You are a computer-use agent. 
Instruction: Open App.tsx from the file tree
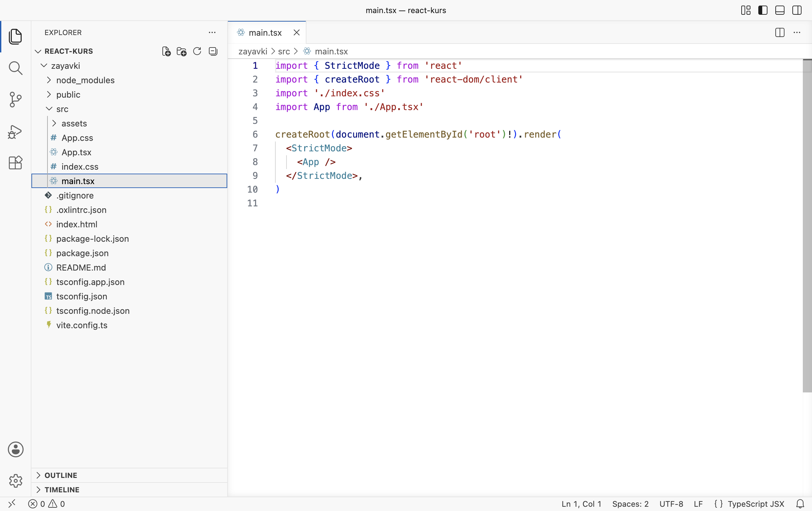point(129,152)
